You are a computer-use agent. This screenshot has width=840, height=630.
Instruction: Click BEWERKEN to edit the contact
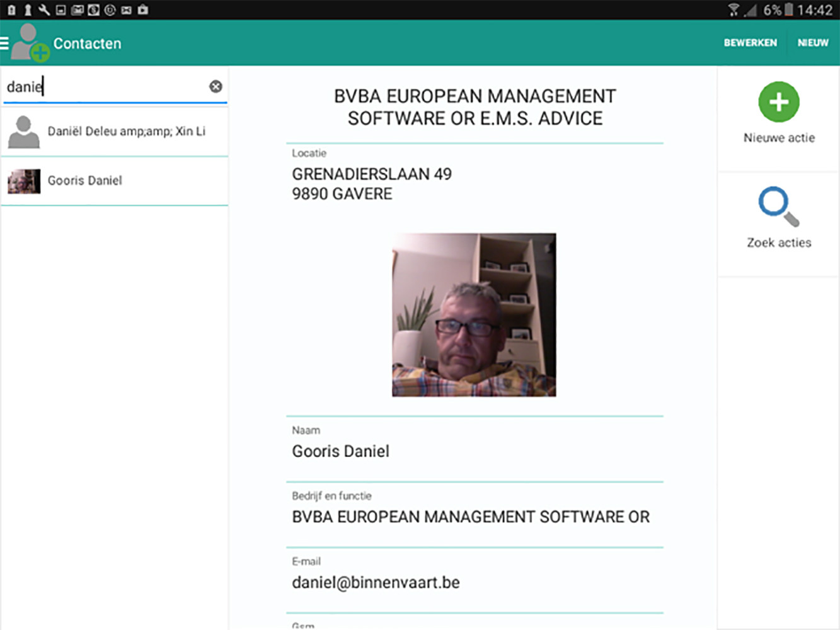(750, 43)
